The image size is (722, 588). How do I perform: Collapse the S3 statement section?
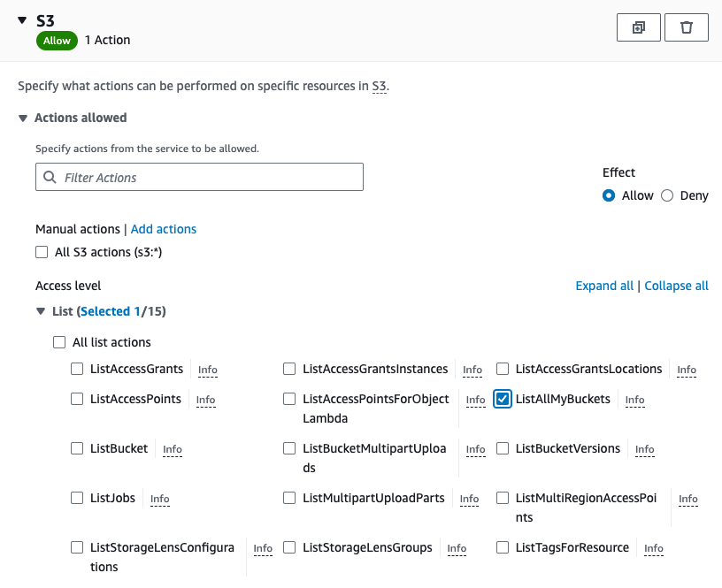[22, 20]
